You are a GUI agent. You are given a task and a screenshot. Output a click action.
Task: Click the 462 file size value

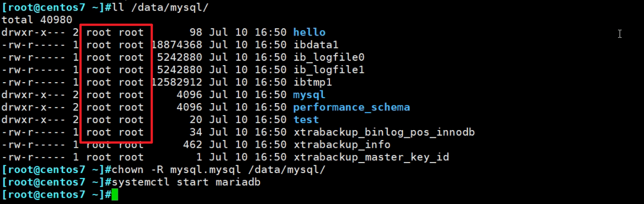(x=193, y=145)
